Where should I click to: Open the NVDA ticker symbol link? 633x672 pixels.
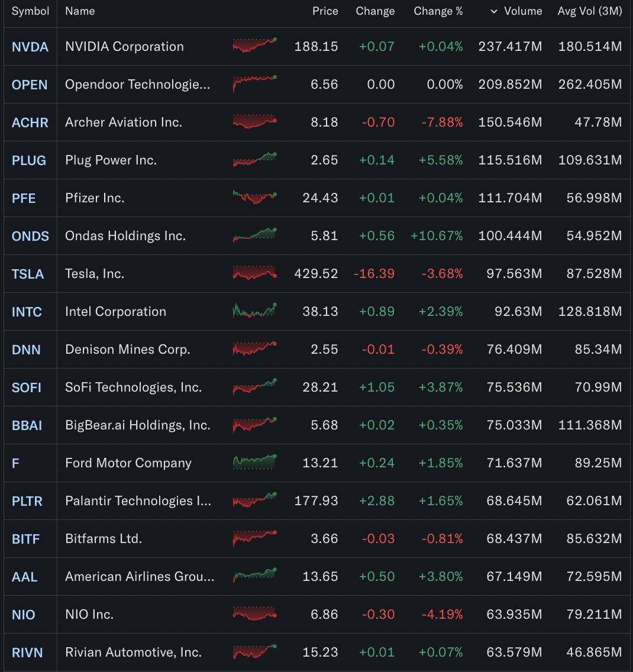(30, 47)
